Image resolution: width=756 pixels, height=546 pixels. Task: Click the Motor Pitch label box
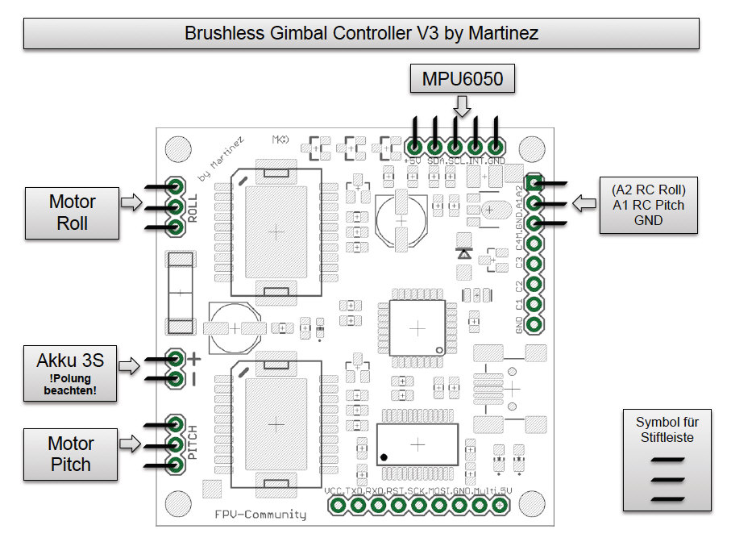click(70, 454)
